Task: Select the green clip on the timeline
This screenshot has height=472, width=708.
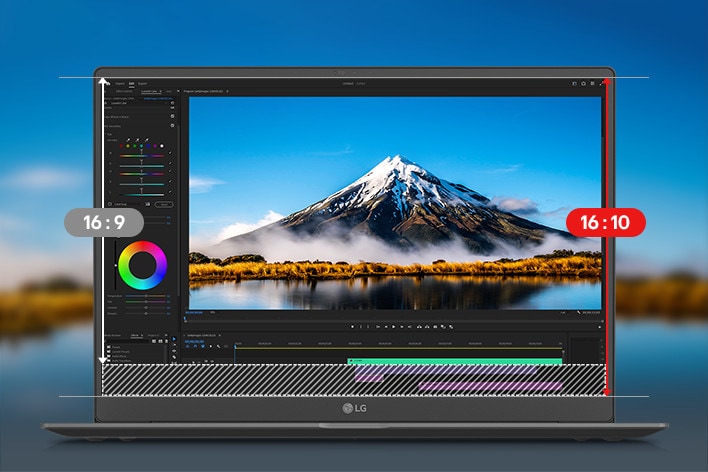Action: (455, 361)
